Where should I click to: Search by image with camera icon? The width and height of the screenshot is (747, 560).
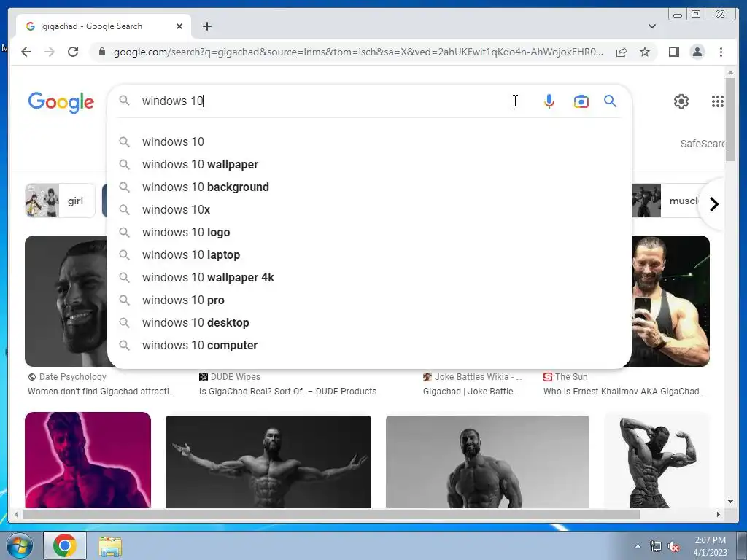coord(581,101)
